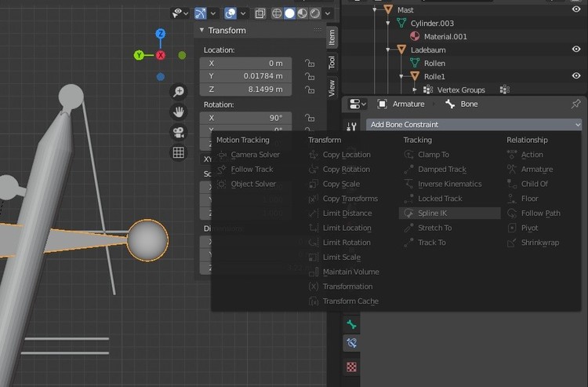Select Ladebaum object in outliner
Image resolution: width=588 pixels, height=387 pixels.
[x=428, y=50]
